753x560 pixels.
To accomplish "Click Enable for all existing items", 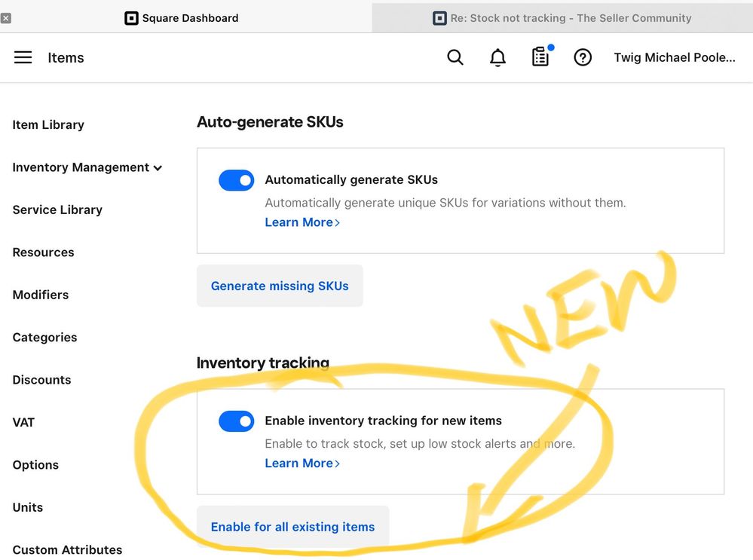I will (292, 527).
